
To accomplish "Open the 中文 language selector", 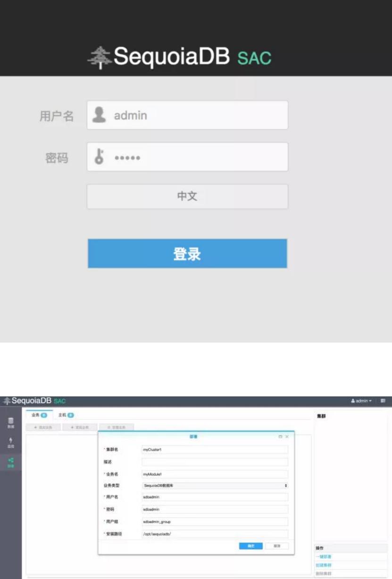I will (x=187, y=196).
